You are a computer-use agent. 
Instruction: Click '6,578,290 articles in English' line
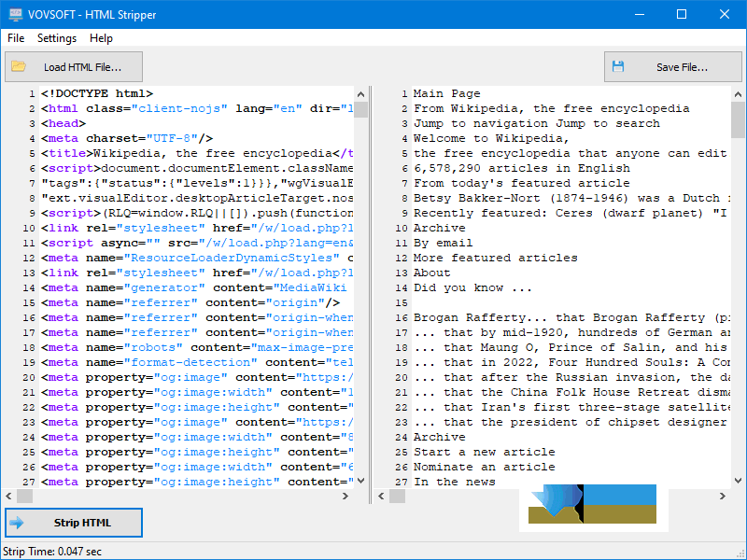[522, 169]
